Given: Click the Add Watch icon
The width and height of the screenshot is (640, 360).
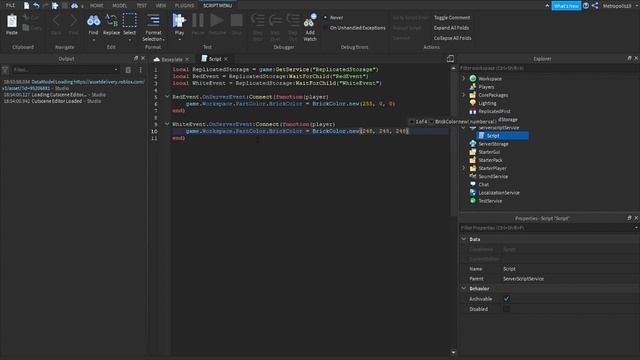Looking at the screenshot, I should pyautogui.click(x=310, y=20).
